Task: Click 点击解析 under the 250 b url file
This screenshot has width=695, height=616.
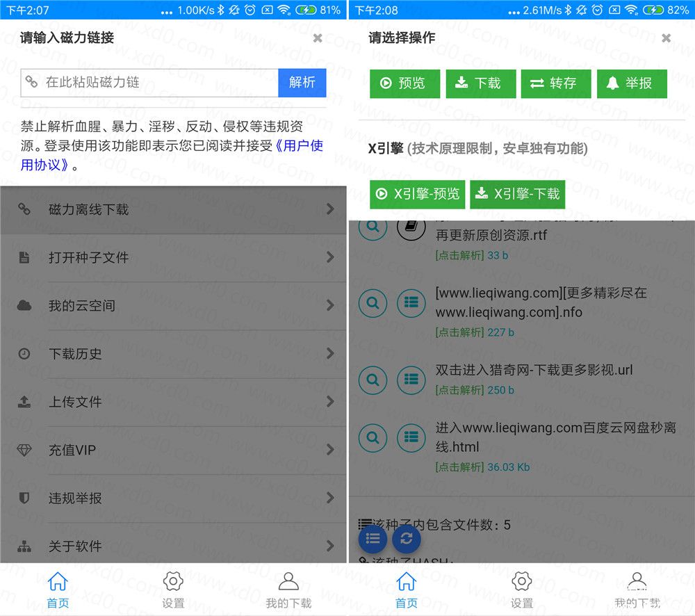Action: (459, 390)
